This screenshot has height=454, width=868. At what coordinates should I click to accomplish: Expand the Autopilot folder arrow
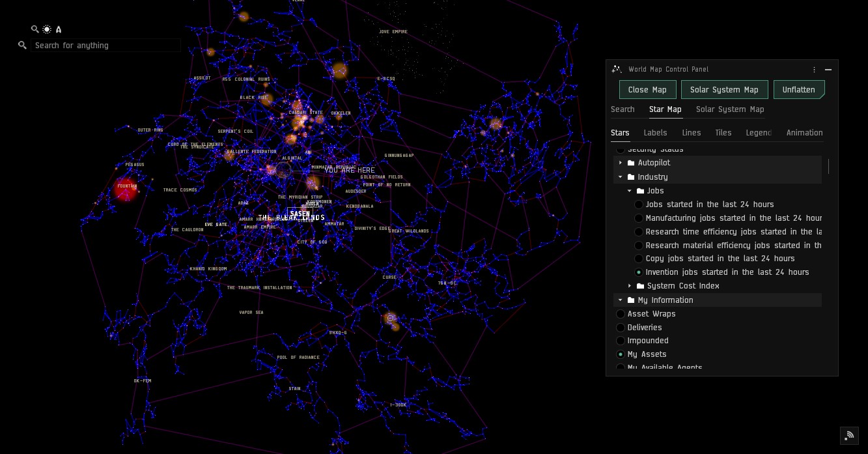621,163
